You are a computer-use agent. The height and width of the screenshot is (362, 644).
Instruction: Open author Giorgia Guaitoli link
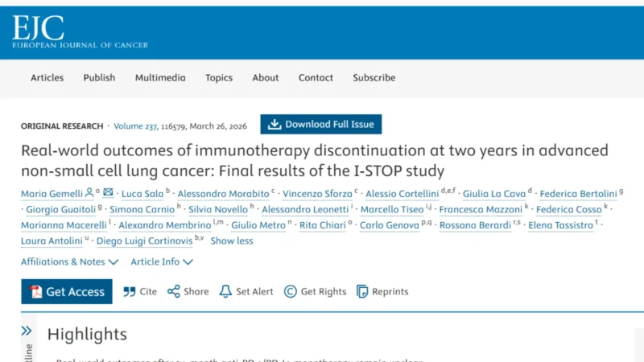point(61,209)
